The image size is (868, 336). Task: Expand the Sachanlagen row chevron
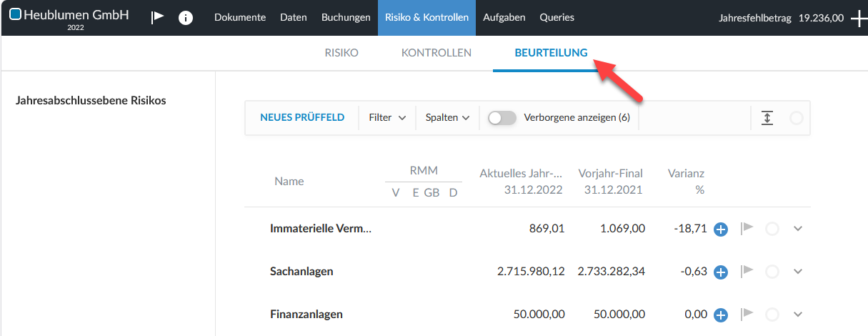(799, 272)
